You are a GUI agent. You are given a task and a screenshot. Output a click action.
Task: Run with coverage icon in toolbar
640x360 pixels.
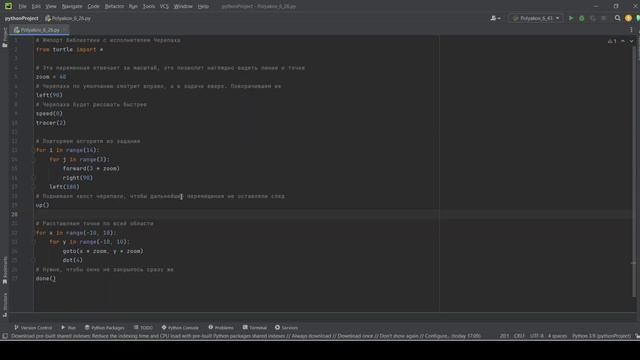pyautogui.click(x=593, y=18)
